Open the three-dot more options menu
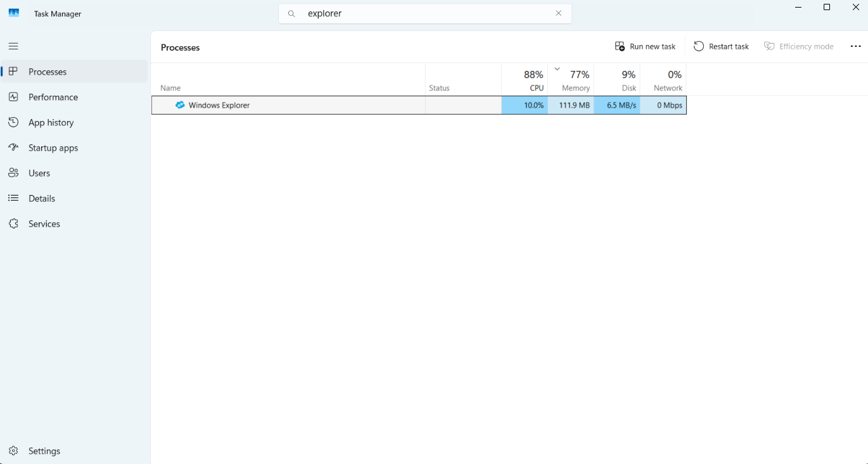This screenshot has width=868, height=464. [855, 46]
